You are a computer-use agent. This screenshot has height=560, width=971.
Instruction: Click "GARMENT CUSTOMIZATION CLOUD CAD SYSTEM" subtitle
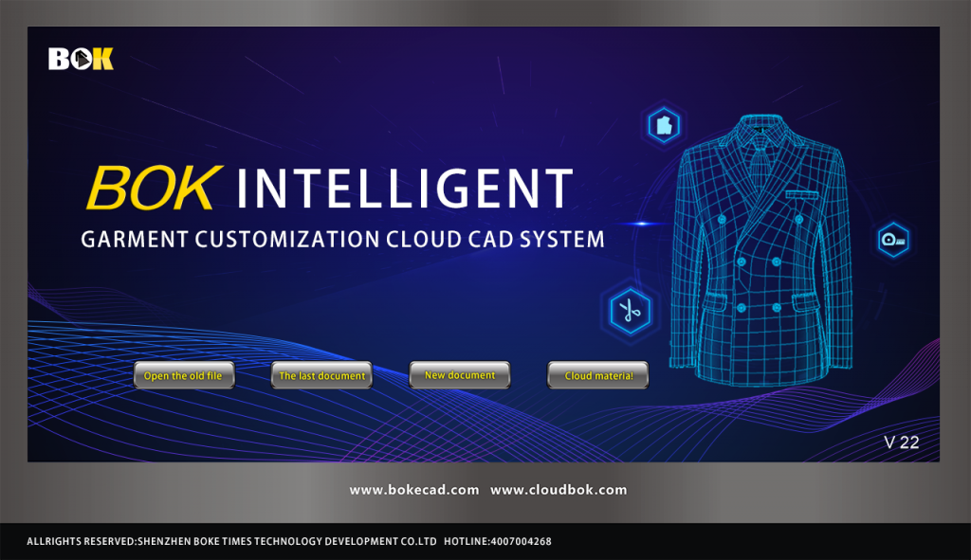point(342,240)
